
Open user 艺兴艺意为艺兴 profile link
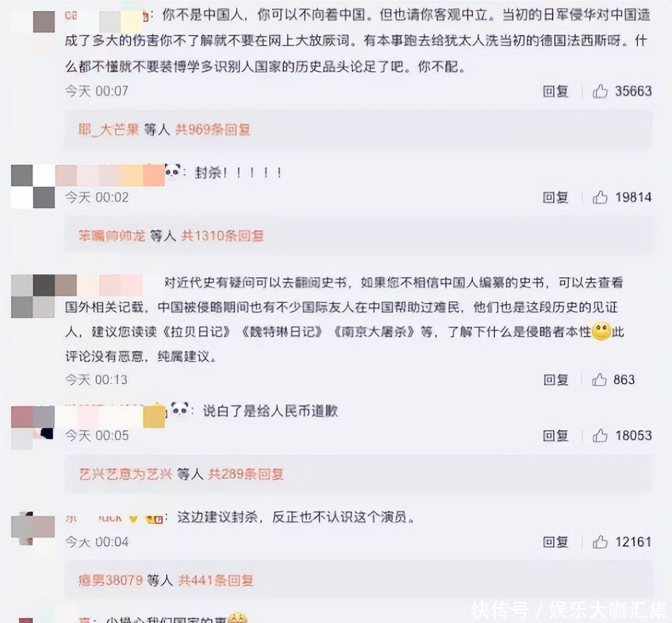(x=126, y=474)
